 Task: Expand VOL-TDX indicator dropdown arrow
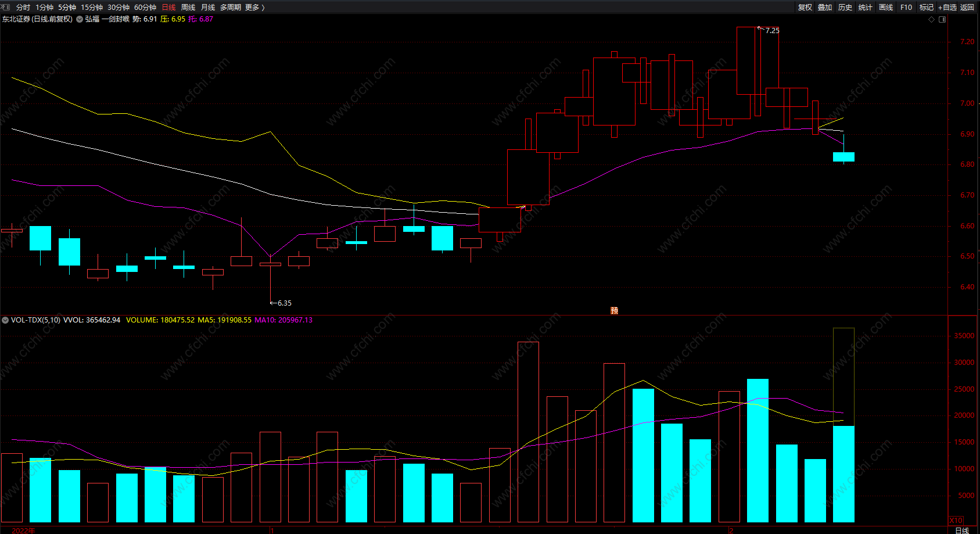5,320
